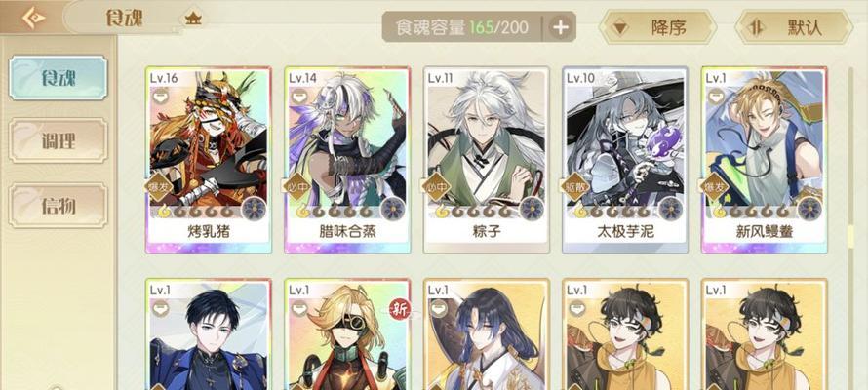This screenshot has height=390, width=868.
Task: Switch to the 调理 tab
Action: click(59, 140)
